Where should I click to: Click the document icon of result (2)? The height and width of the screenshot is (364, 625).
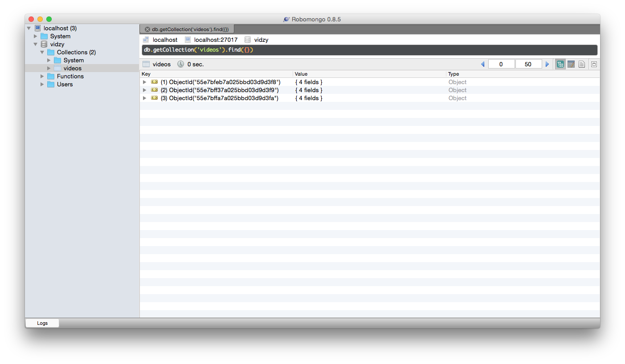(x=155, y=90)
